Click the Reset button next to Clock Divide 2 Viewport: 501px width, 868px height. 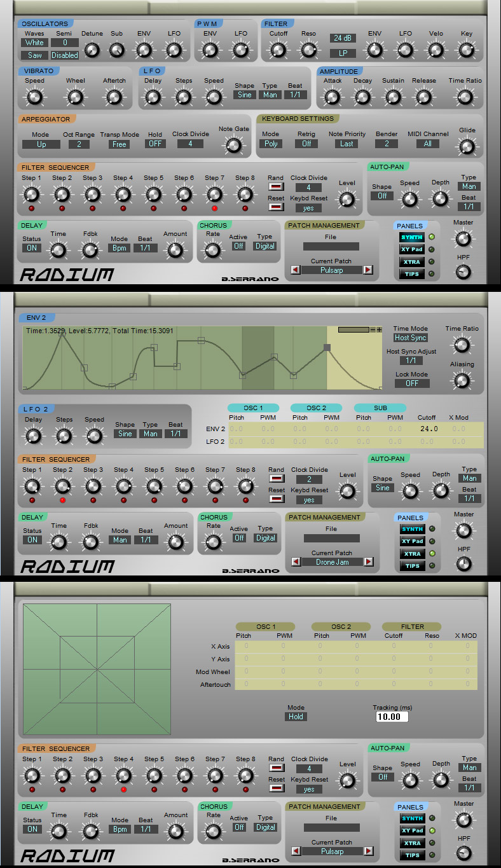pyautogui.click(x=277, y=499)
